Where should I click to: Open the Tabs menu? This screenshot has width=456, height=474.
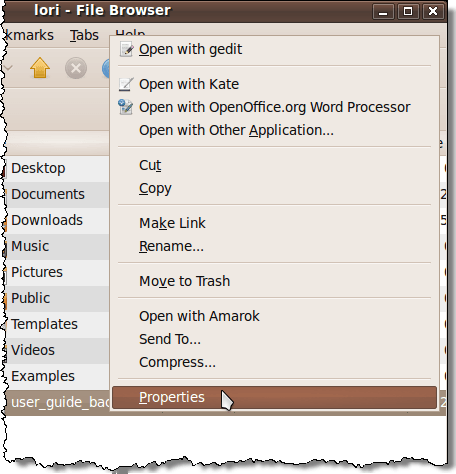tap(84, 35)
